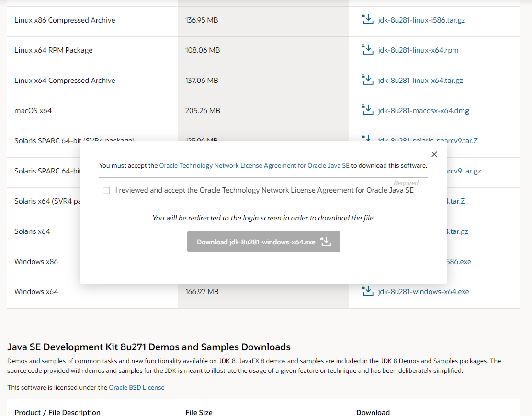Check the accept license agreement checkbox
Viewport: 532px width, 416px height.
(x=106, y=191)
